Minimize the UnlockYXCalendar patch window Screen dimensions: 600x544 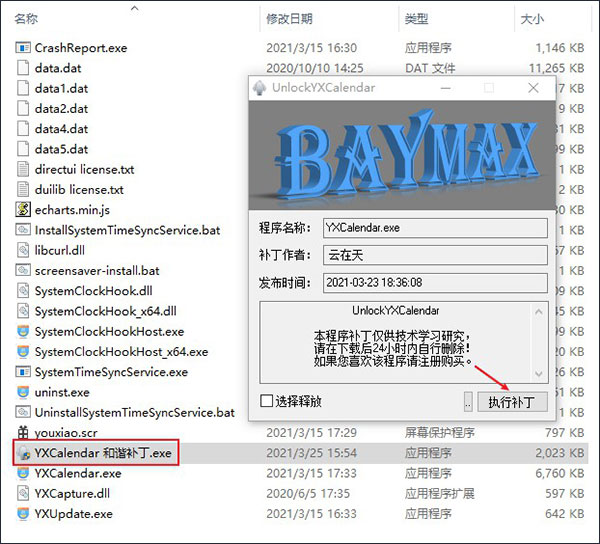(x=445, y=88)
